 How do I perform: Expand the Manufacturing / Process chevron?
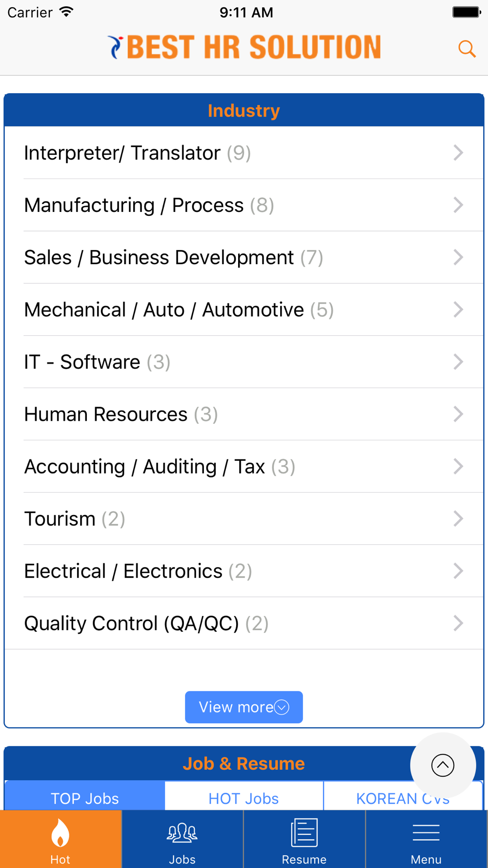[458, 205]
